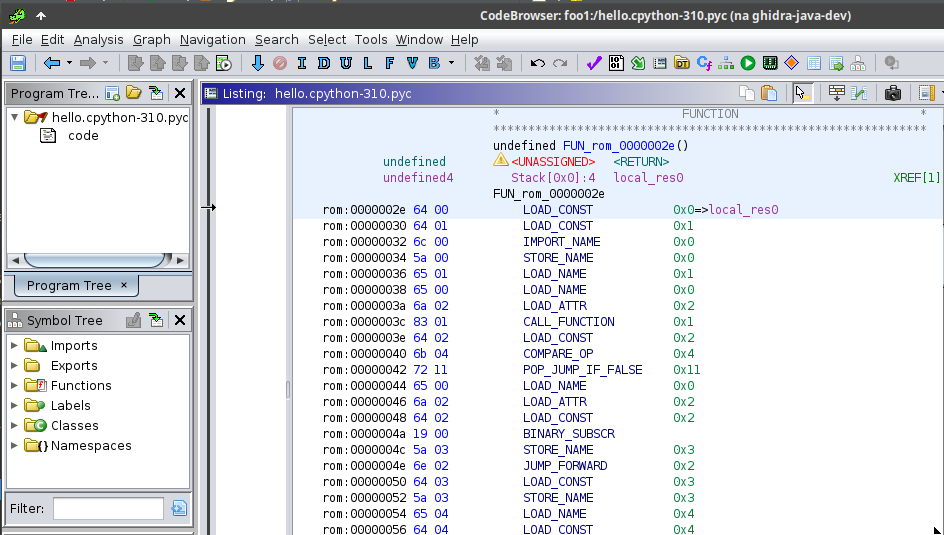Collapse the hello.cpython-310.pyc tree node
This screenshot has height=535, width=944.
pos(14,117)
